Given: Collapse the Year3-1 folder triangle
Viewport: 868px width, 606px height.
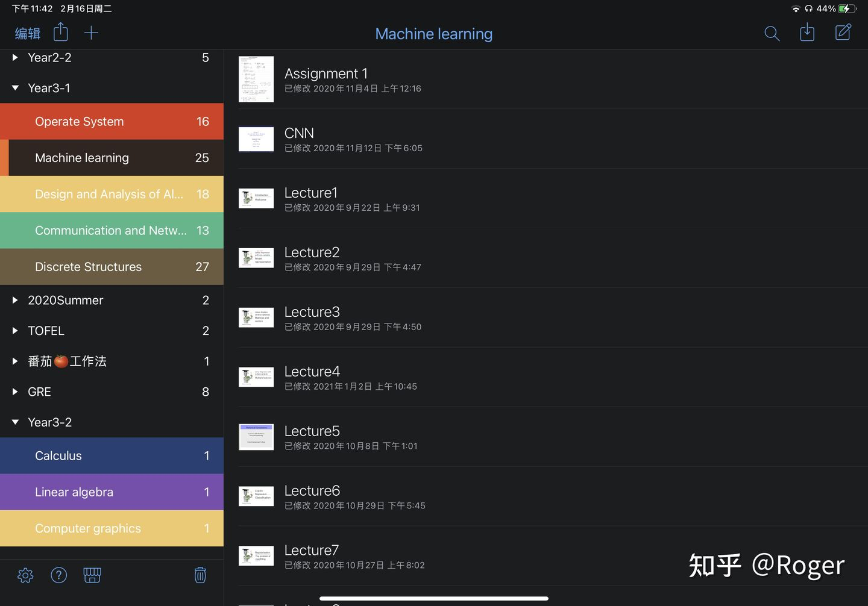Looking at the screenshot, I should pyautogui.click(x=15, y=88).
